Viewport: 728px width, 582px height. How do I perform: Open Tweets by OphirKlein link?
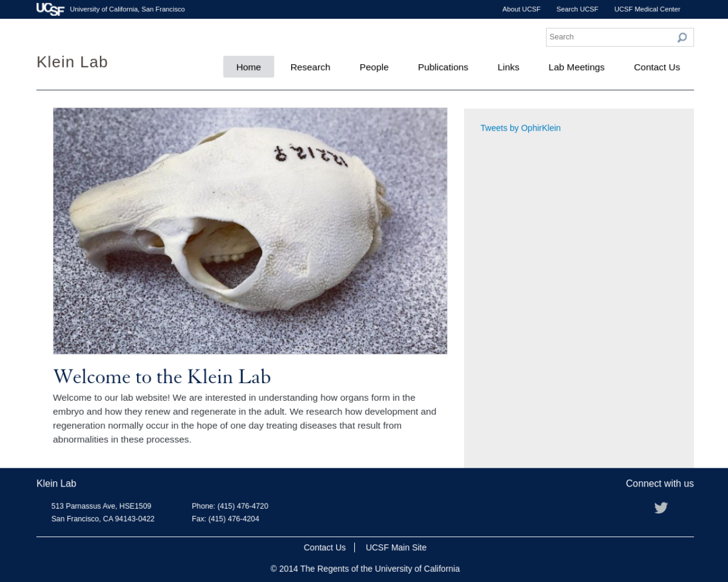(520, 128)
